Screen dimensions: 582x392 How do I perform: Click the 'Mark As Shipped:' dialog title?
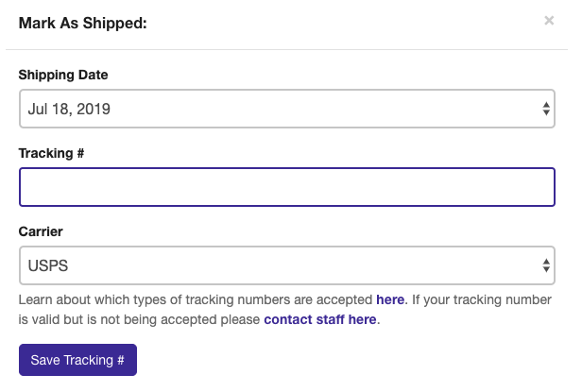[x=83, y=23]
